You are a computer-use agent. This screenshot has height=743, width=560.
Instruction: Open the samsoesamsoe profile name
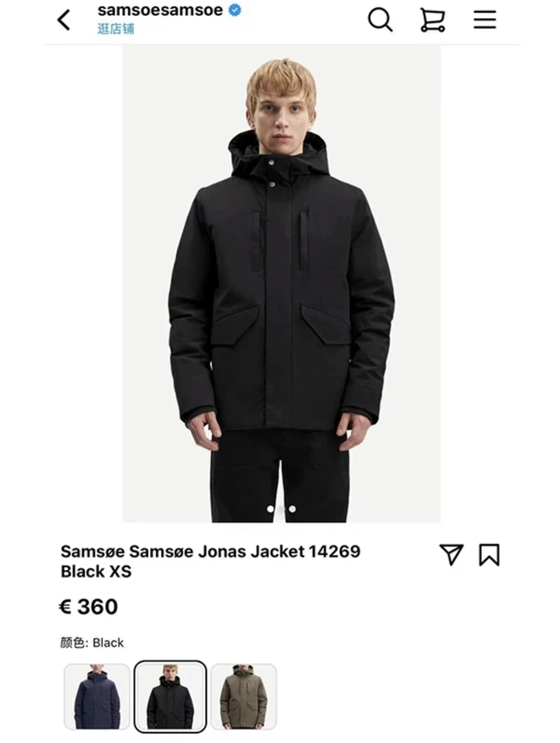[x=160, y=10]
